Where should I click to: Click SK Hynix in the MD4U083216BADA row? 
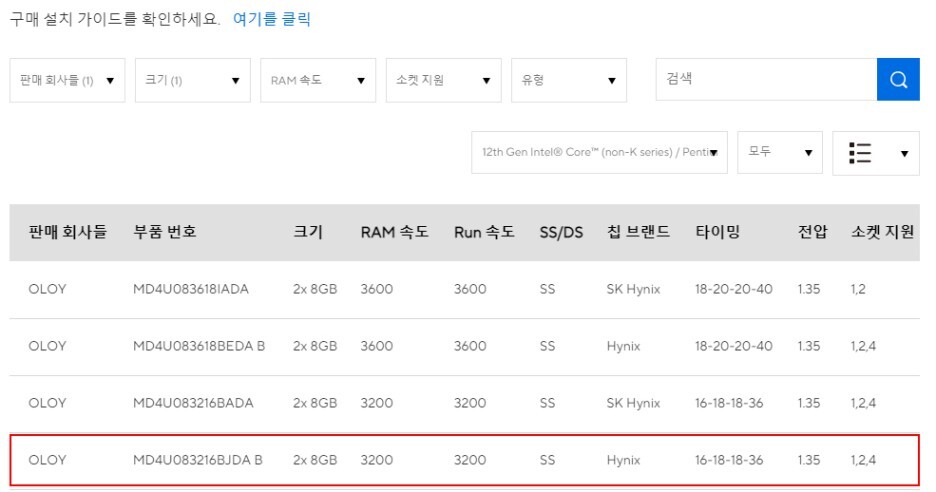pyautogui.click(x=633, y=403)
